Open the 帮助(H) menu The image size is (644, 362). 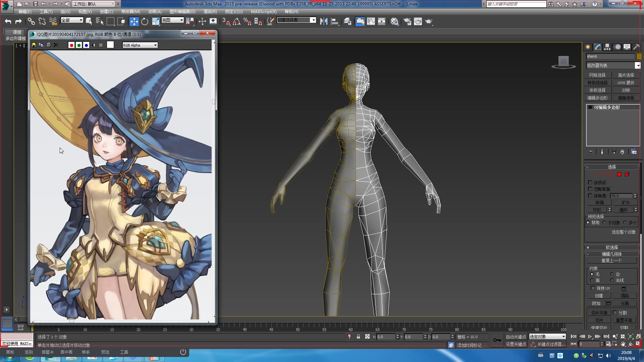[x=291, y=11]
